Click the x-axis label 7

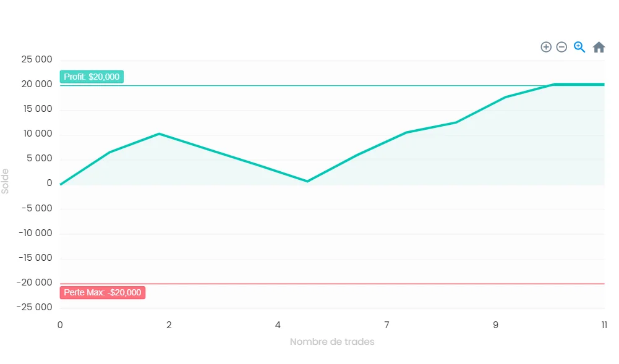coord(386,325)
